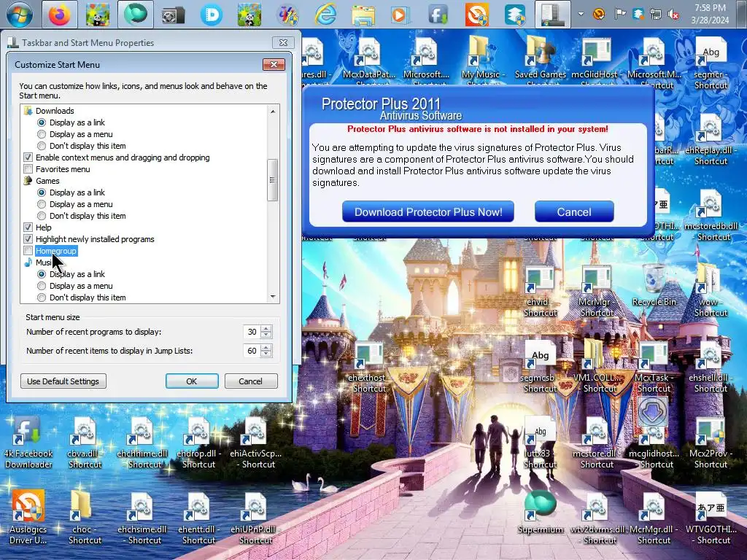Open Internet Explorer from the taskbar

point(326,15)
